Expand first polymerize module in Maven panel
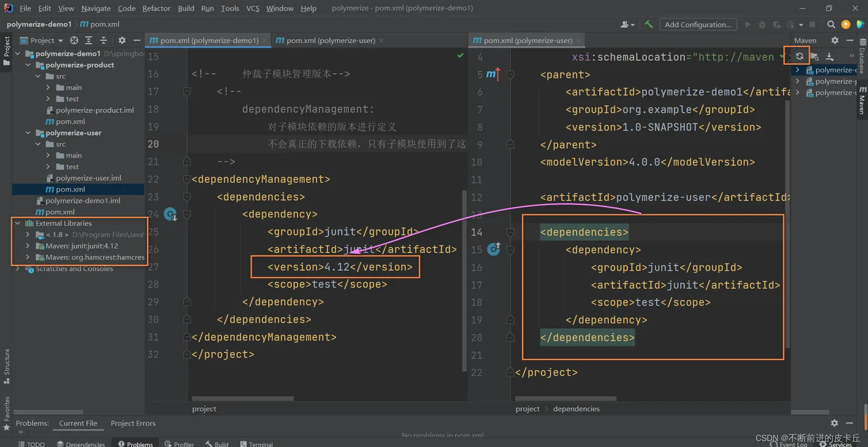Screen dimensions: 868x447 [x=797, y=70]
